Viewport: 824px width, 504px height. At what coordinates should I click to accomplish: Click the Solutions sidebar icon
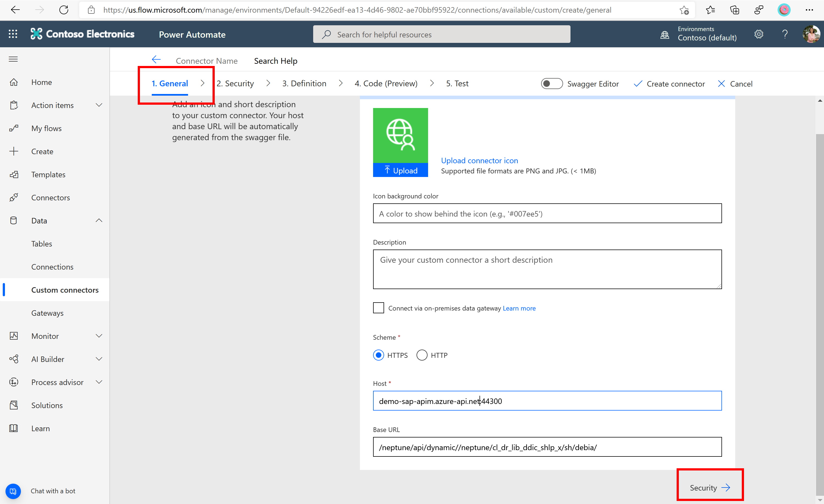pos(14,405)
